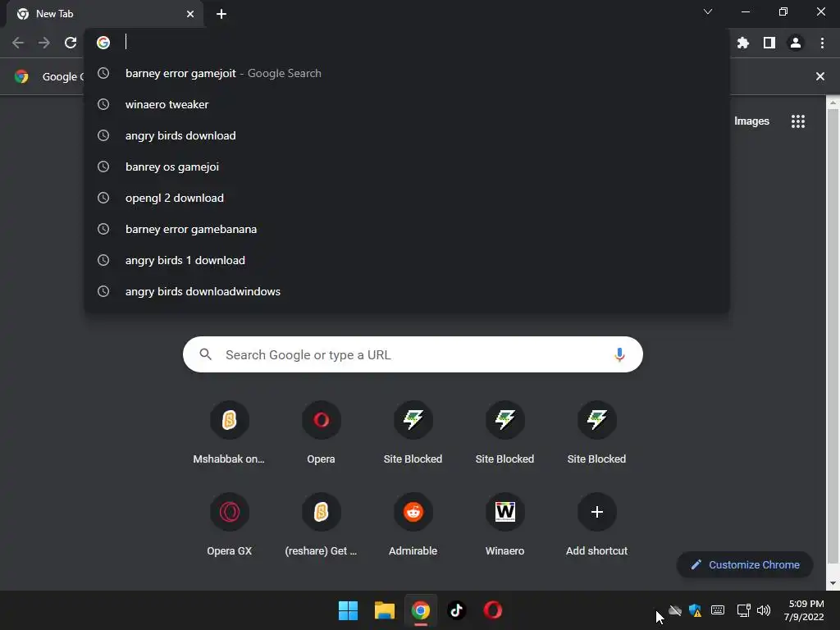Viewport: 840px width, 630px height.
Task: Open the Admirable Reddit shortcut
Action: [x=413, y=525]
